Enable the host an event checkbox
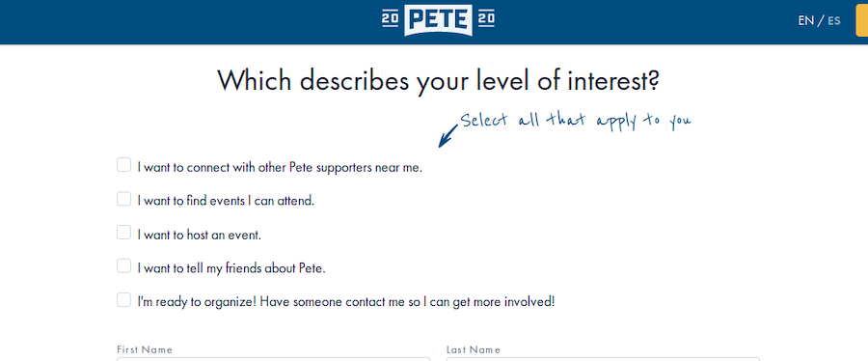This screenshot has height=361, width=868. coord(124,233)
